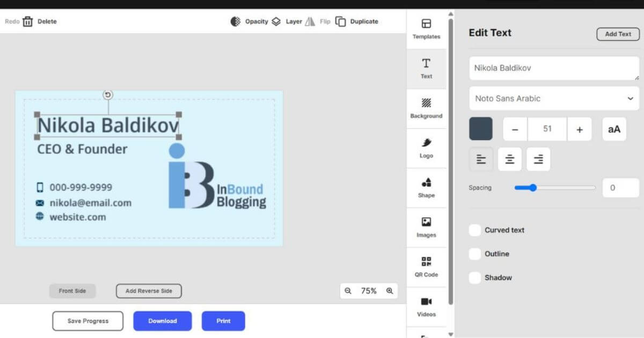Viewport: 644px width, 338px height.
Task: Select the CEO & Founder text on card
Action: click(x=82, y=149)
